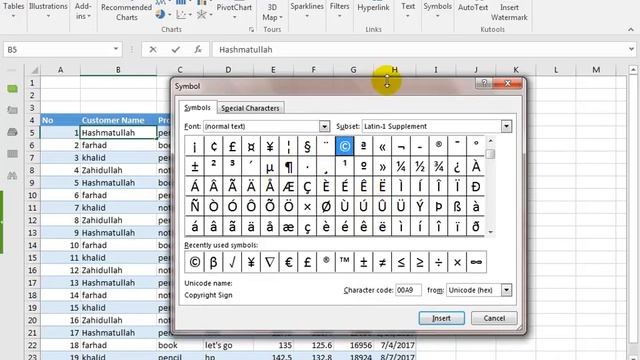
Task: Click the Character code input field
Action: 408,290
